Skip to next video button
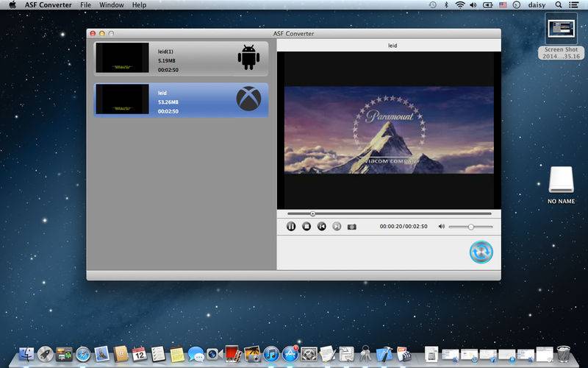 (x=337, y=227)
